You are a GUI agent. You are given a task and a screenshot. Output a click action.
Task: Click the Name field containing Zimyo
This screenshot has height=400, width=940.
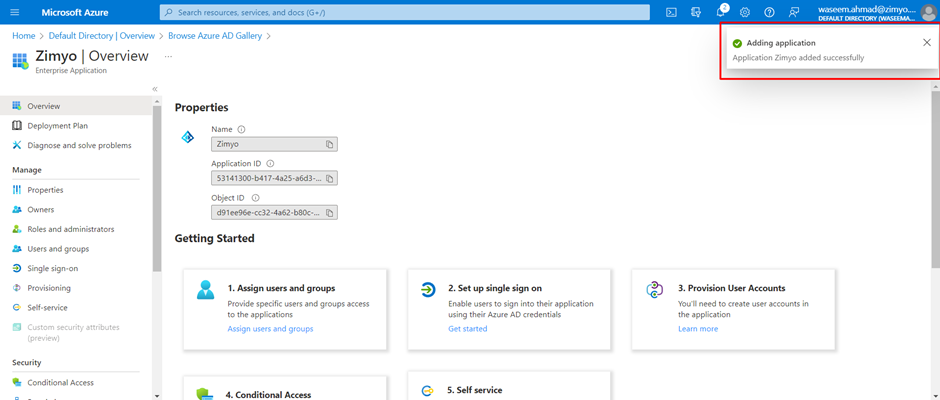click(275, 145)
